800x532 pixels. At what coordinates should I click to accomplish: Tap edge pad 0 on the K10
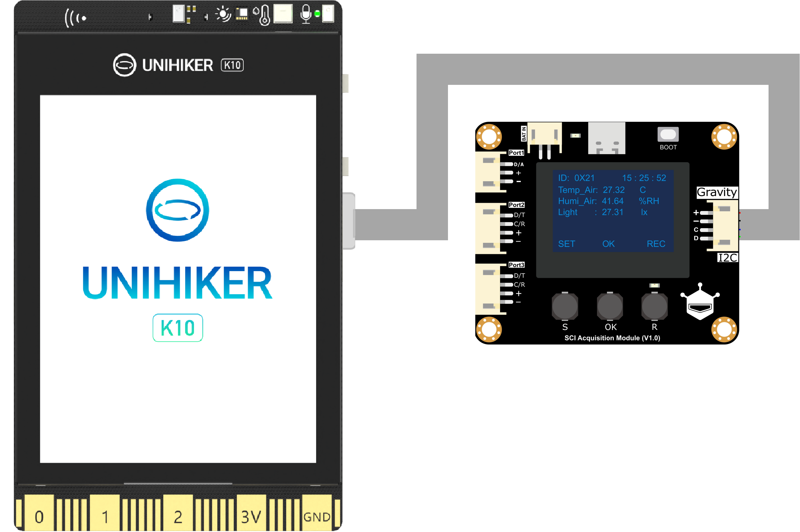click(x=39, y=512)
